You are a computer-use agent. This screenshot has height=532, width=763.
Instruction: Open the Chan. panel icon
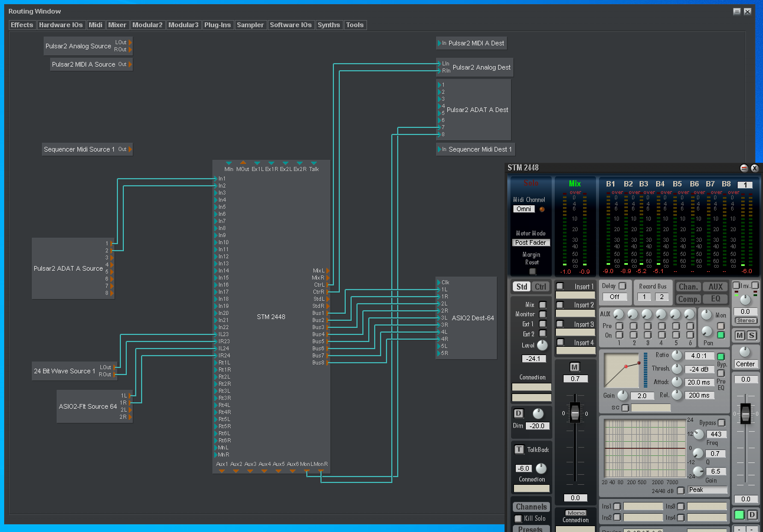coord(688,286)
